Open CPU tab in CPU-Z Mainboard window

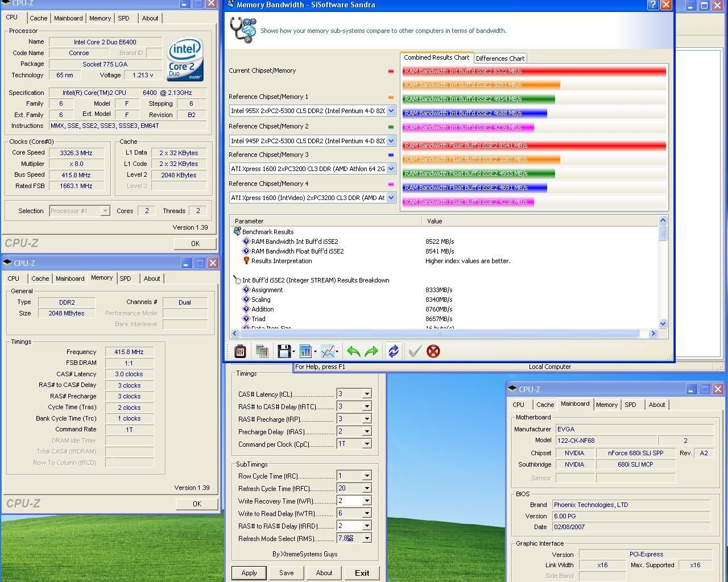point(518,405)
